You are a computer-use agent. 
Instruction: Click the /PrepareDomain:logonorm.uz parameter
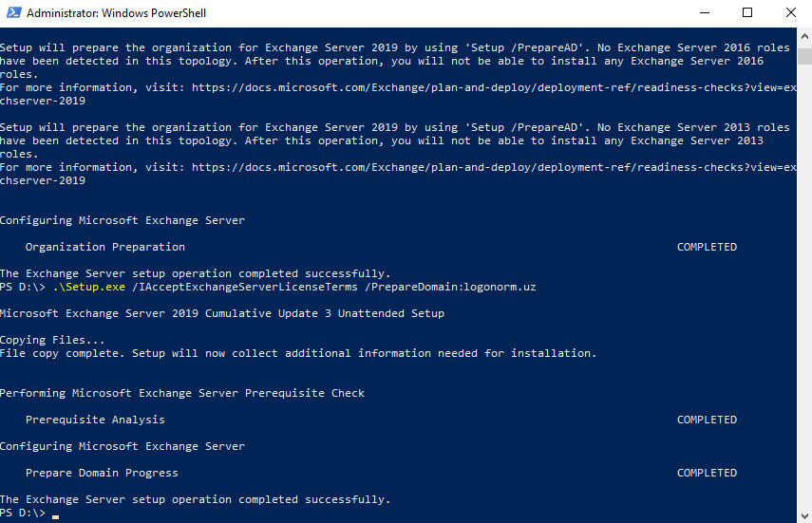click(x=450, y=287)
